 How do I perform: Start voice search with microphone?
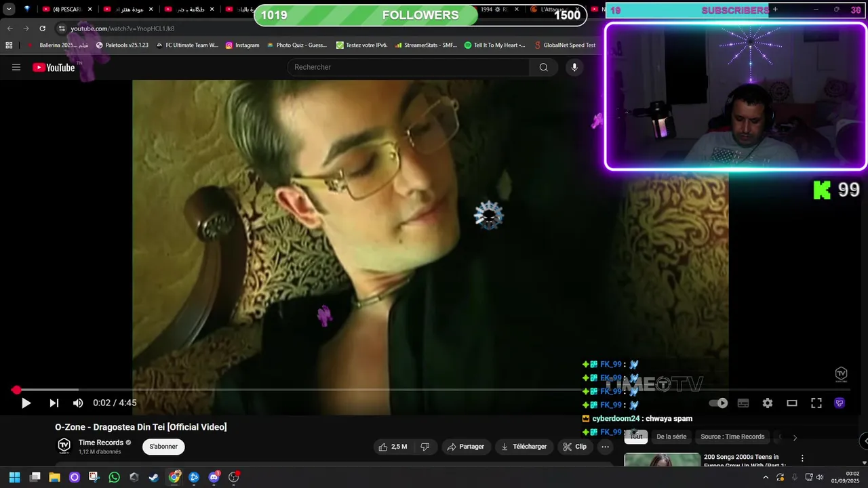point(574,67)
